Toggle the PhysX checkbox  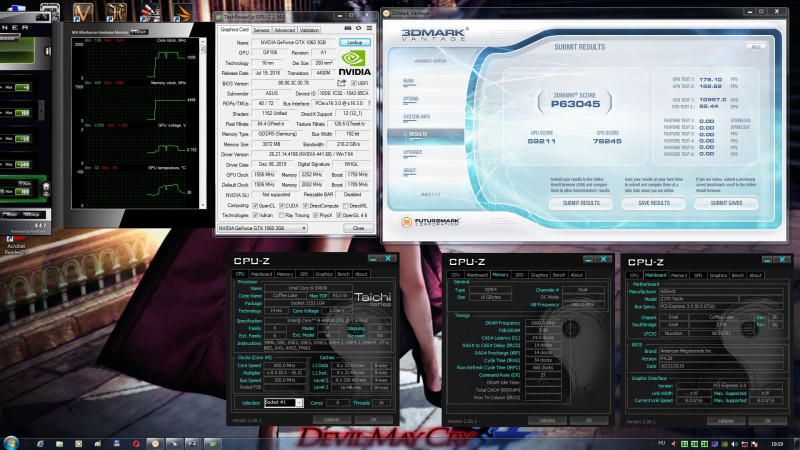click(316, 215)
